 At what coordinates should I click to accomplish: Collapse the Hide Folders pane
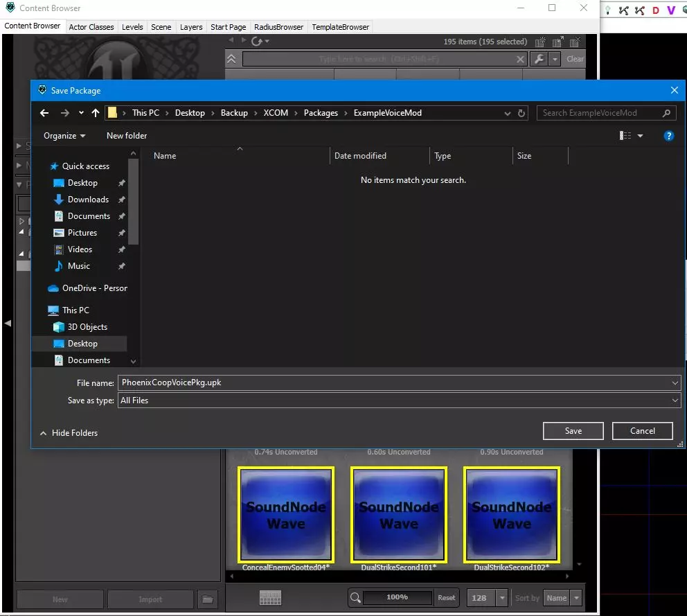[x=69, y=433]
